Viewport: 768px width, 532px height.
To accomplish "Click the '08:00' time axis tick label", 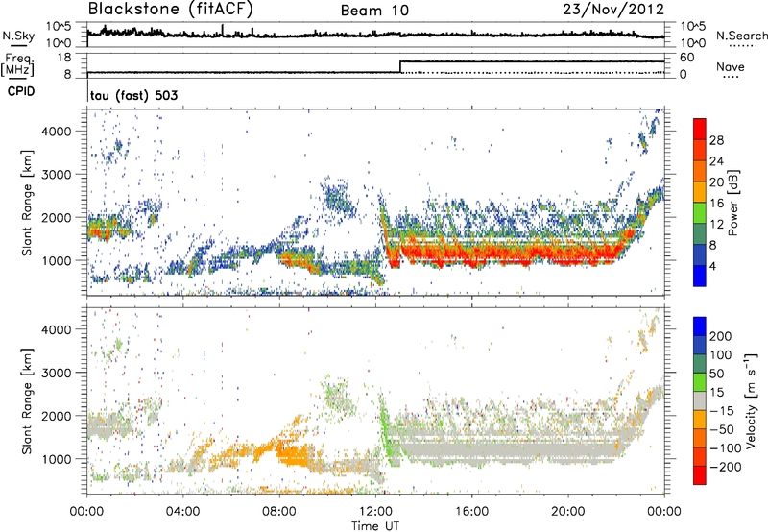I will tap(279, 512).
